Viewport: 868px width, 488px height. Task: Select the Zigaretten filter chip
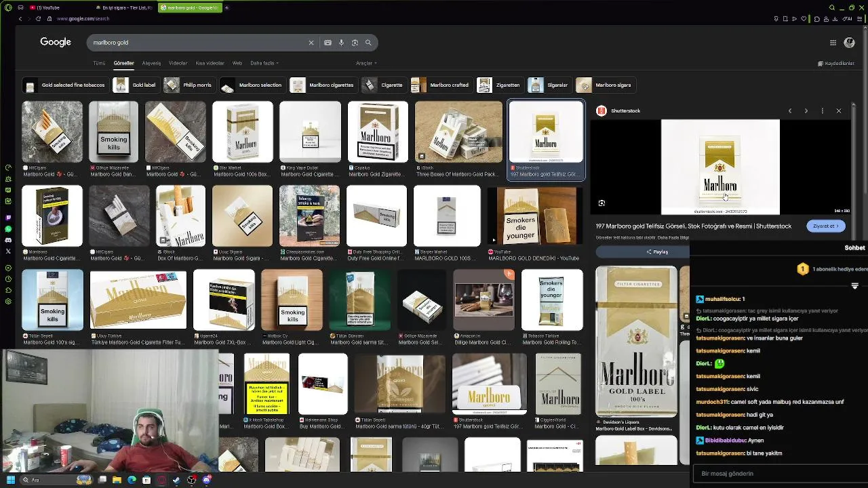click(x=500, y=85)
